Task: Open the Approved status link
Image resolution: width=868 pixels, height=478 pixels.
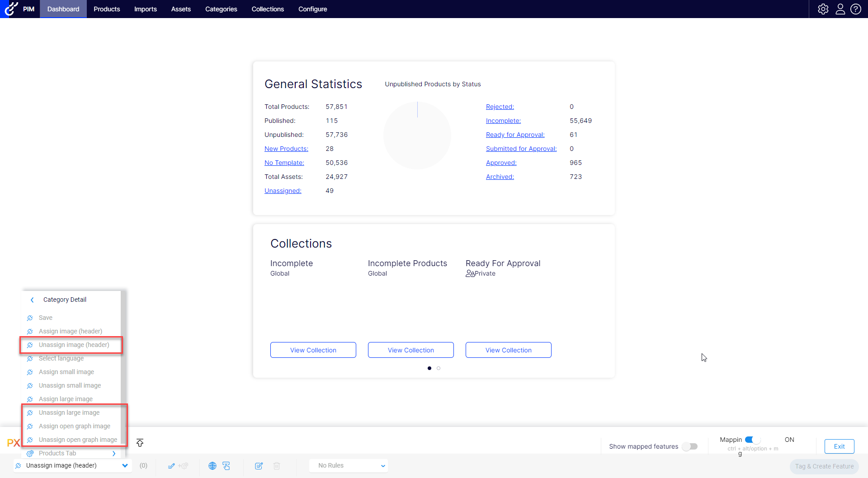Action: coord(501,163)
